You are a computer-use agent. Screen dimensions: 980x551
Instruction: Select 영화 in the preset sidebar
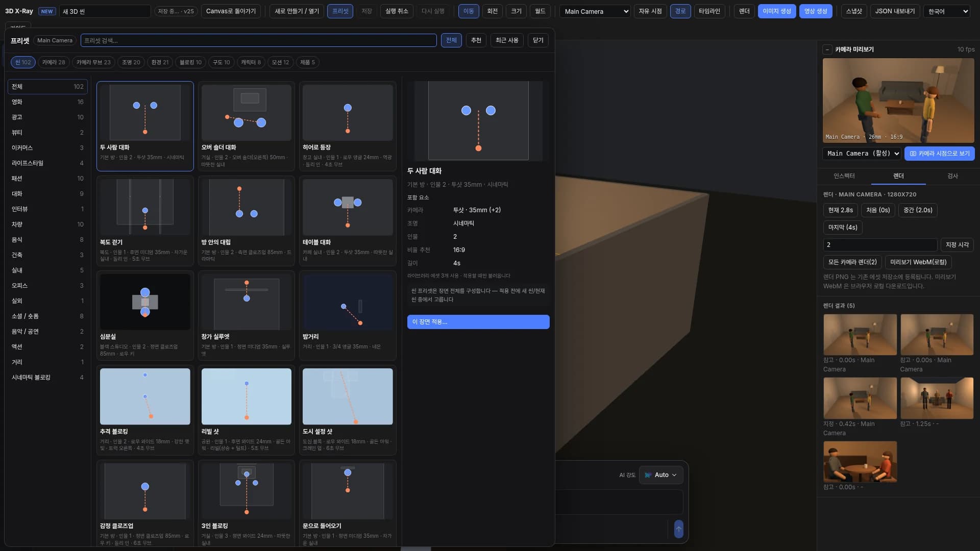[x=47, y=102]
